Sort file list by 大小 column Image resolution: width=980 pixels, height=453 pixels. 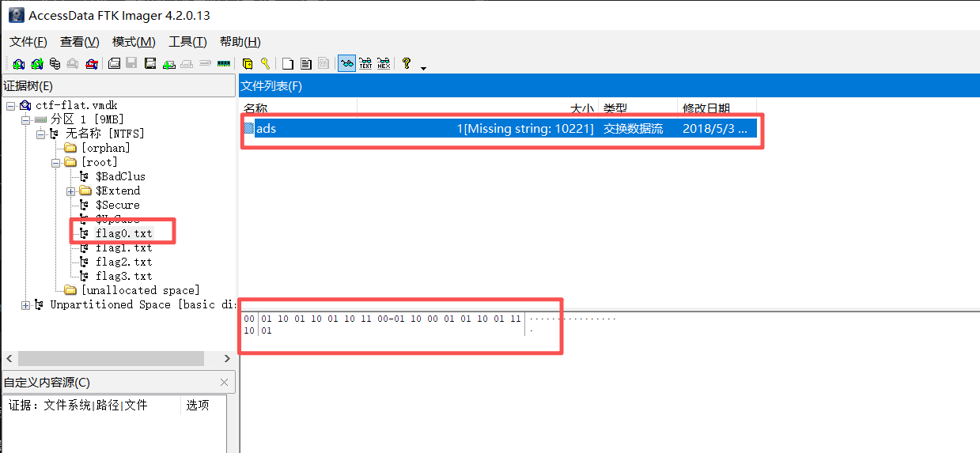tap(478, 108)
